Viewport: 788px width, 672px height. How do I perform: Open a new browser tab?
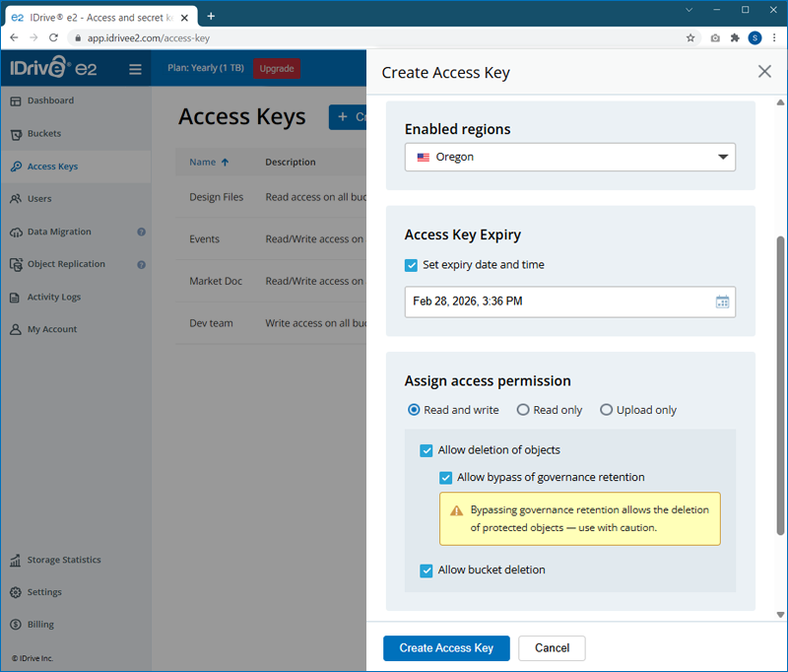211,16
